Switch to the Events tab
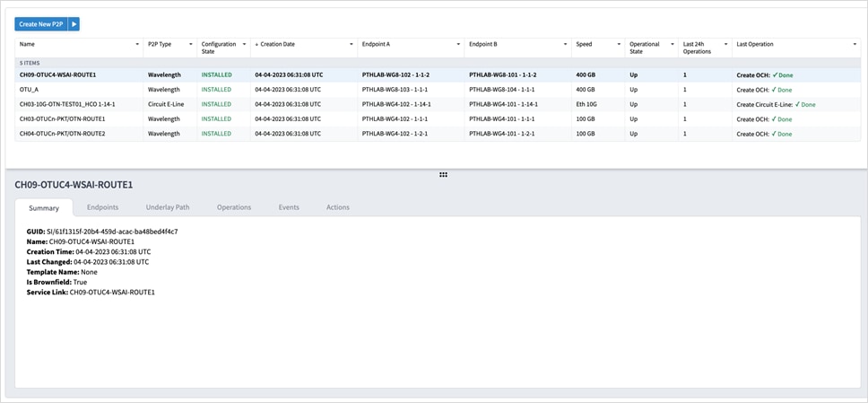Image resolution: width=868 pixels, height=403 pixels. pyautogui.click(x=289, y=207)
